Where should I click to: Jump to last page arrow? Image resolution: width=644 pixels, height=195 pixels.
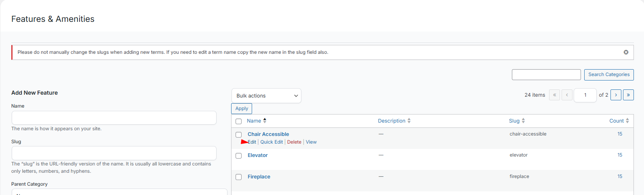click(628, 95)
